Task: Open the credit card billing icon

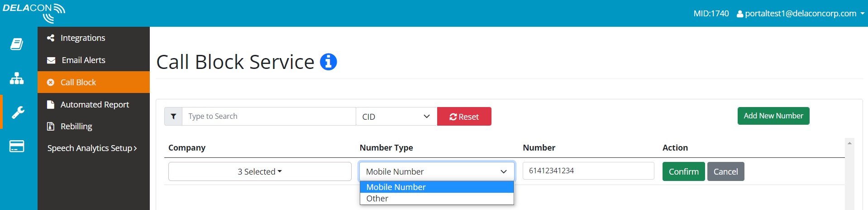Action: pyautogui.click(x=17, y=146)
